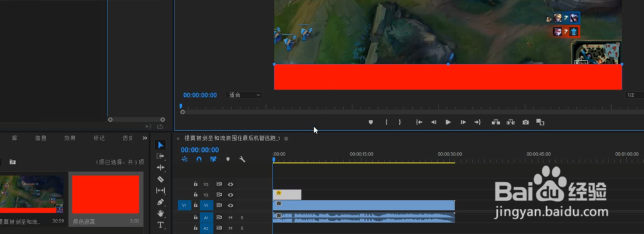Export frame with the camera icon
644x234 pixels.
[526, 122]
